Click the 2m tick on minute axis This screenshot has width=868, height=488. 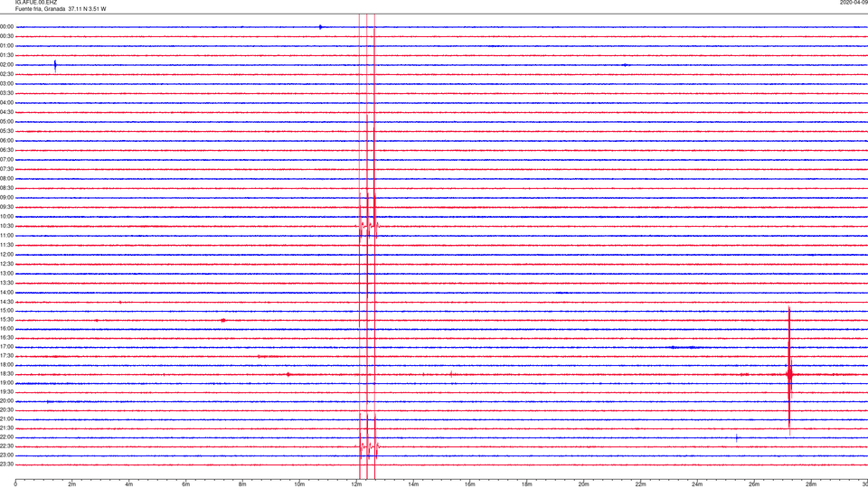(x=72, y=484)
